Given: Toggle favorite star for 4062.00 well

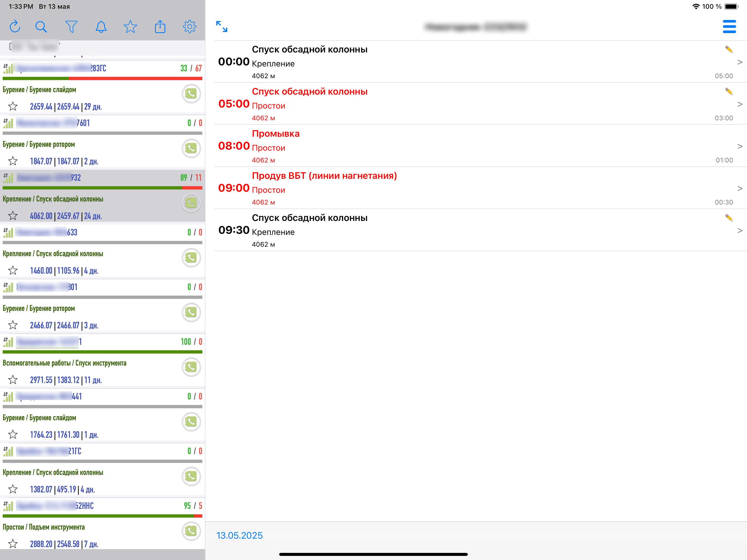Looking at the screenshot, I should (x=13, y=216).
